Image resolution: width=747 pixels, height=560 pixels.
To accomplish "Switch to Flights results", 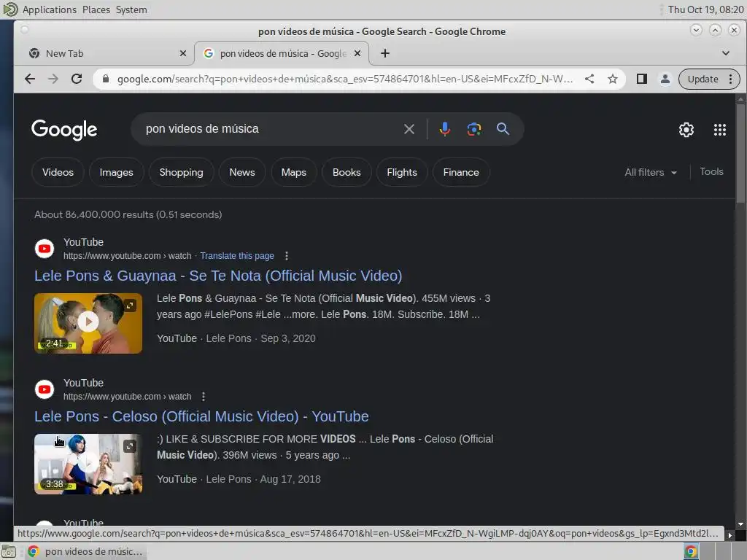I will click(402, 172).
